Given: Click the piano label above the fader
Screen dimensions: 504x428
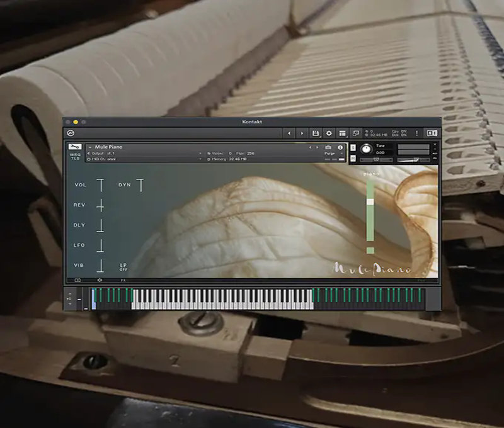Looking at the screenshot, I should pos(371,174).
